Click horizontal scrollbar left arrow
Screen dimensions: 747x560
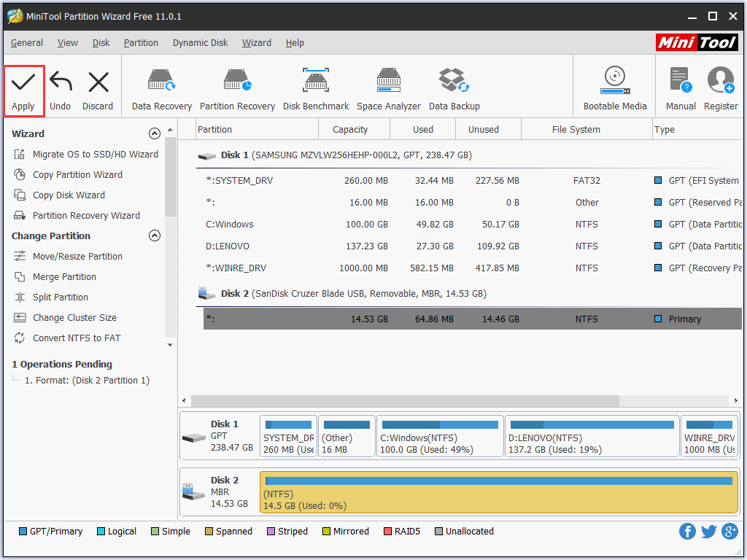[x=185, y=400]
